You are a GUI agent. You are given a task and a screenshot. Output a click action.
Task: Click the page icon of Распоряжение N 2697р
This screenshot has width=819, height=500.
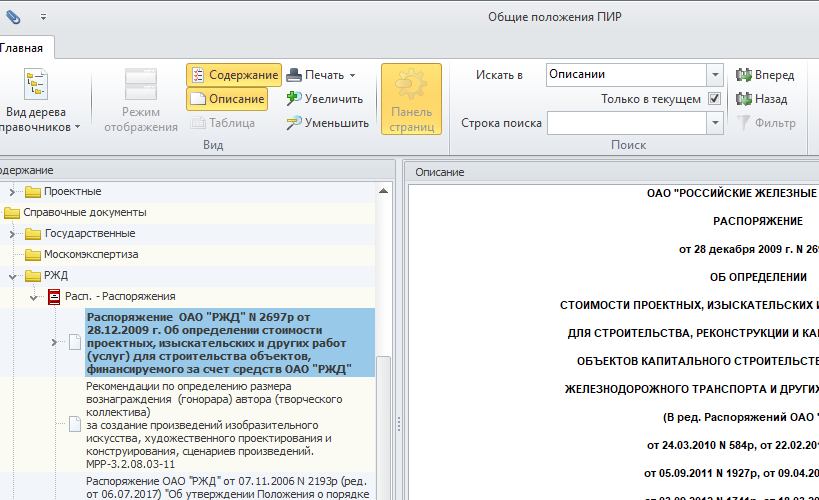pyautogui.click(x=75, y=343)
